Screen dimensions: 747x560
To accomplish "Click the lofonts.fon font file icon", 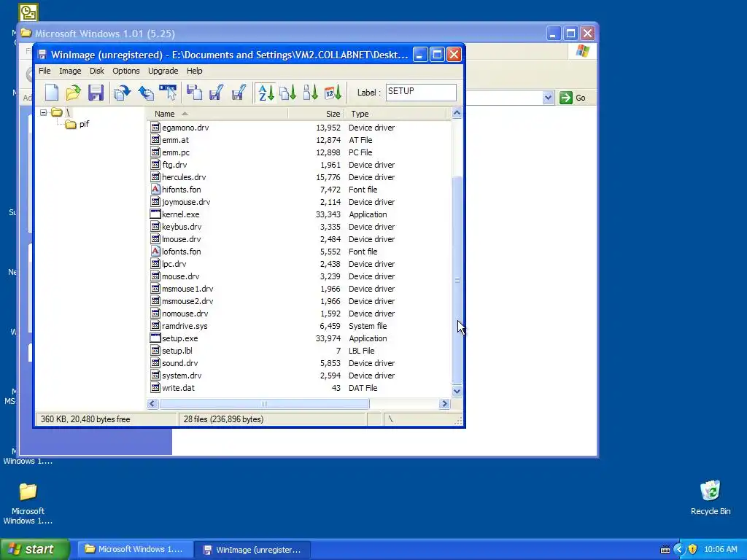I will [x=155, y=251].
